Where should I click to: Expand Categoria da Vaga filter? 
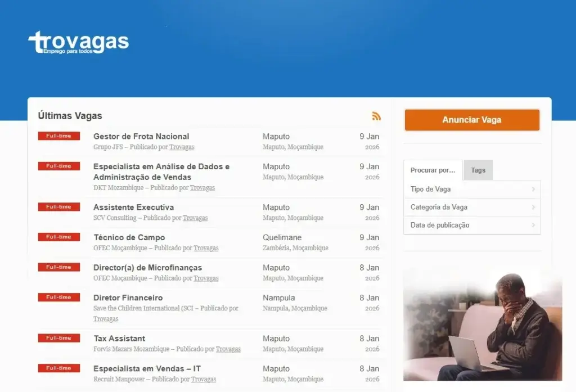point(472,207)
